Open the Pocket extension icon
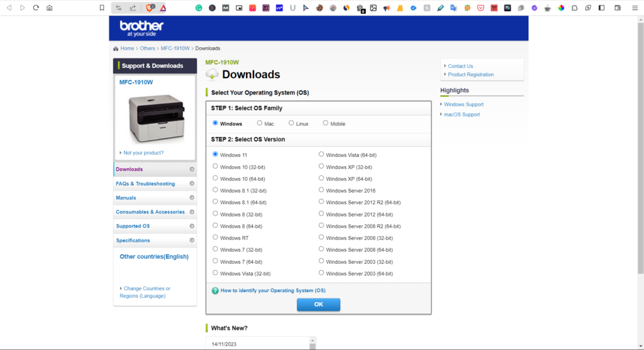The width and height of the screenshot is (644, 350). click(480, 8)
